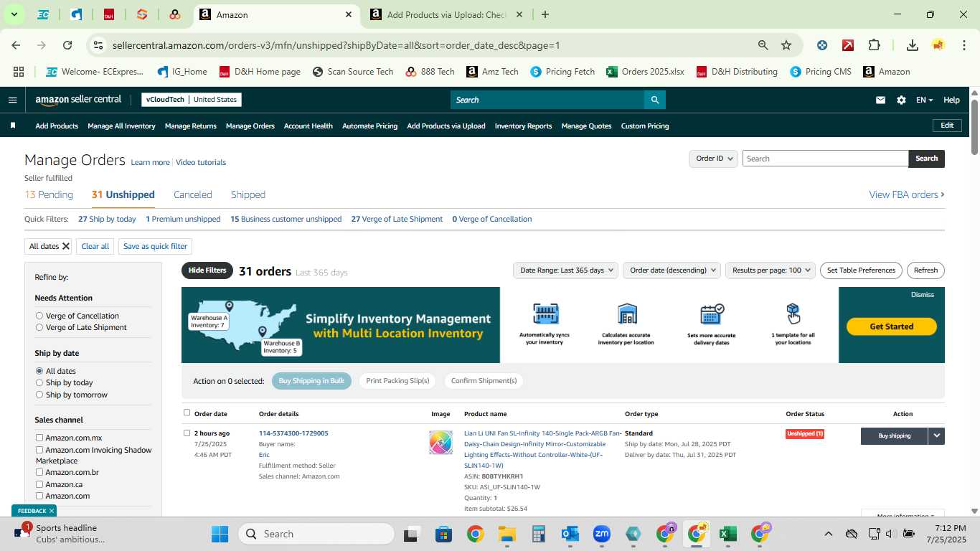Open the Seller Central hamburger menu

click(12, 100)
